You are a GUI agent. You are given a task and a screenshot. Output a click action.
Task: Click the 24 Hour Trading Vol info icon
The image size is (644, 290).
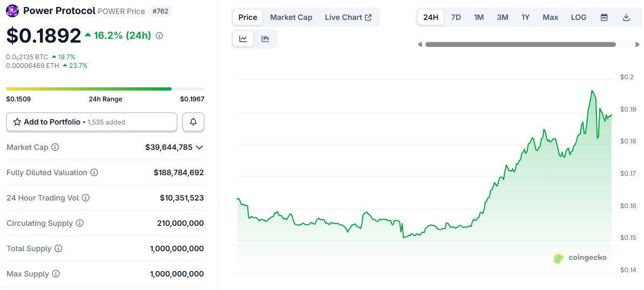tap(85, 198)
